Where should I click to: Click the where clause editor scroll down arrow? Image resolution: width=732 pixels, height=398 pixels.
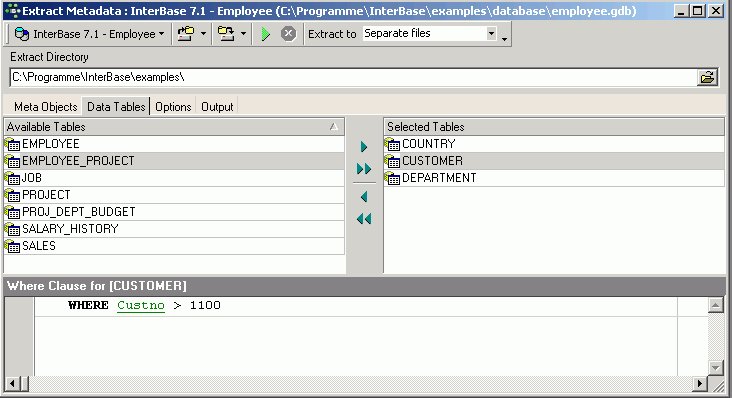(716, 368)
